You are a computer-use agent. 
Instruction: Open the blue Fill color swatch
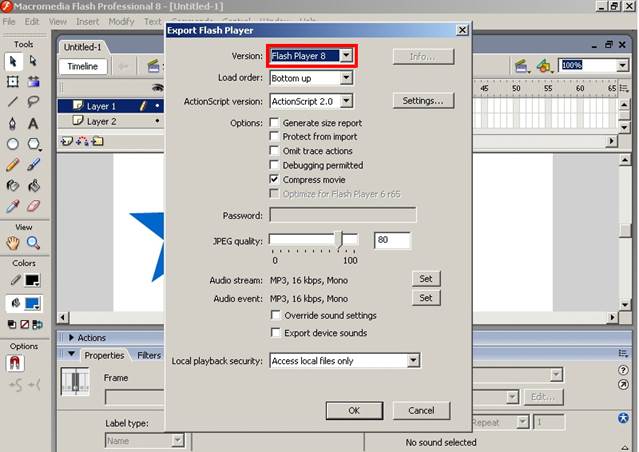(32, 304)
